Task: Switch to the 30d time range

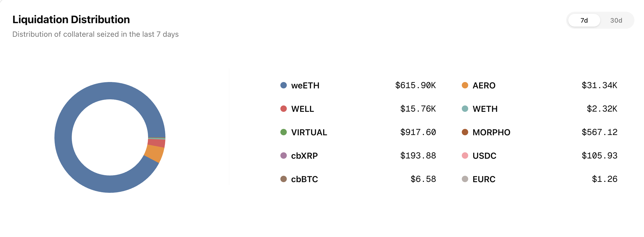Action: pyautogui.click(x=616, y=21)
